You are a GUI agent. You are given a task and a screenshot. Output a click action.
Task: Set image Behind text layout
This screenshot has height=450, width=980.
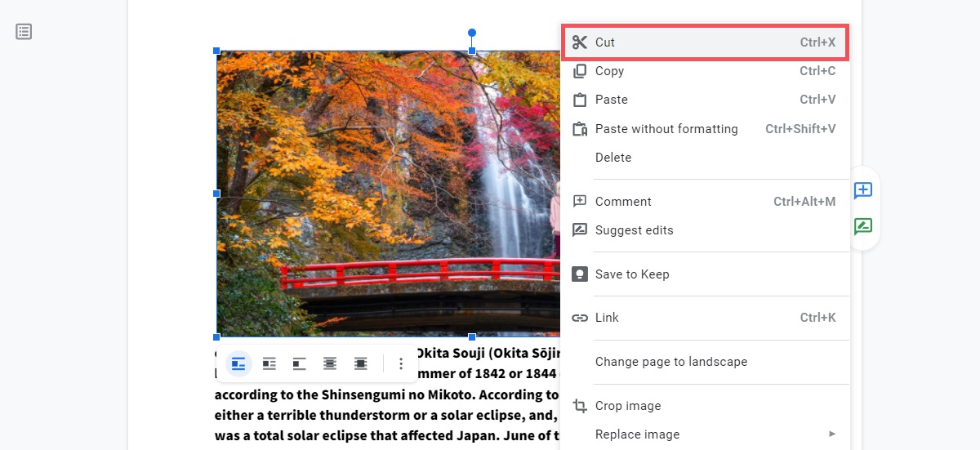tap(330, 364)
